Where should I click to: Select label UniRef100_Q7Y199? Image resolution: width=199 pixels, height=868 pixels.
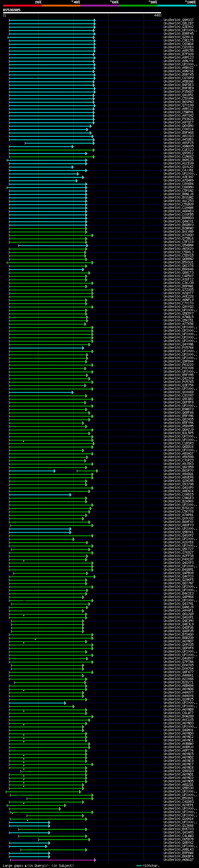tap(179, 105)
